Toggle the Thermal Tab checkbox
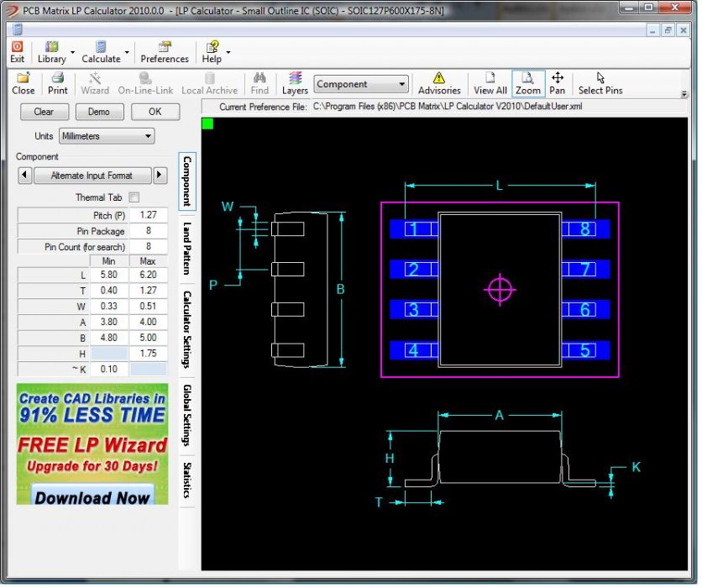Viewport: 702px width, 588px height. tap(134, 197)
